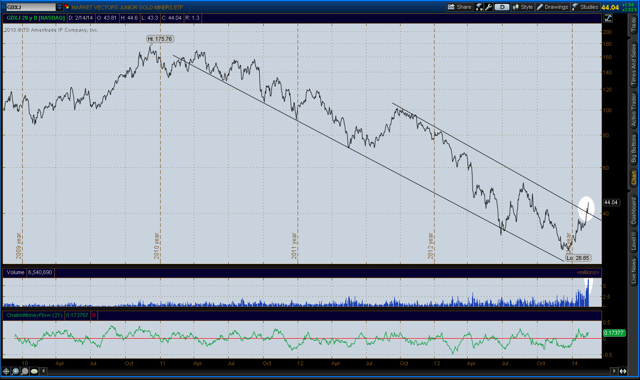Click the green oval drawing icon
Screen dimensions: 640x380
(34, 371)
